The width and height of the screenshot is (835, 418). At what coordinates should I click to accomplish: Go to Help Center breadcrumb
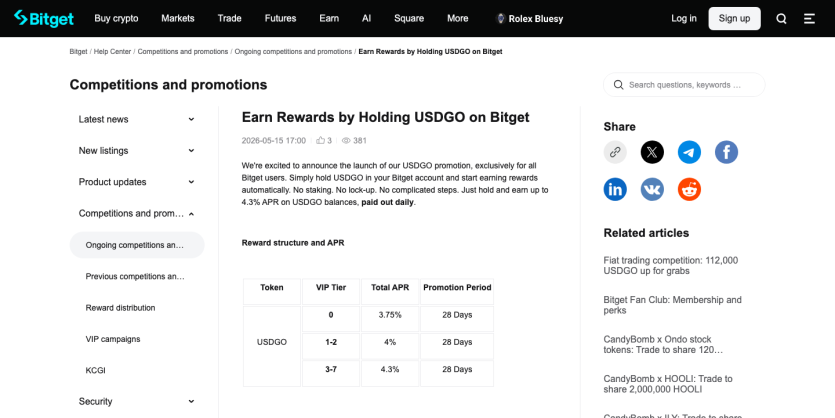point(112,52)
